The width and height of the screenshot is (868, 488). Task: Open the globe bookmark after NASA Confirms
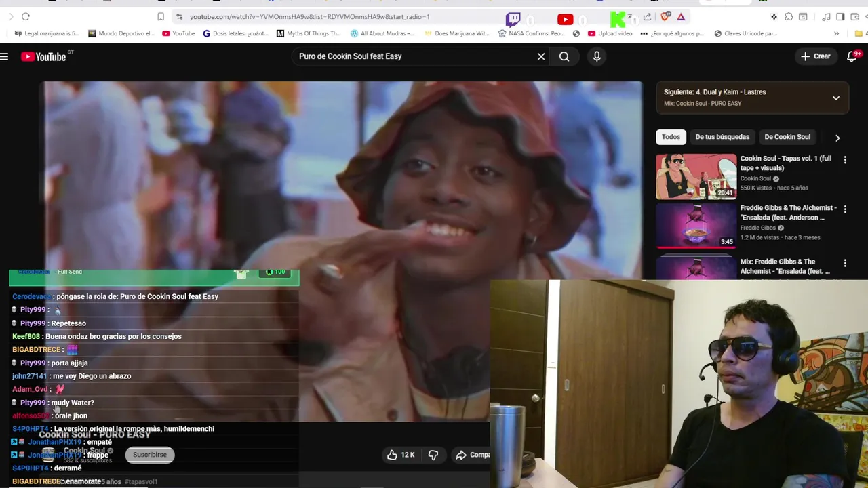(576, 33)
